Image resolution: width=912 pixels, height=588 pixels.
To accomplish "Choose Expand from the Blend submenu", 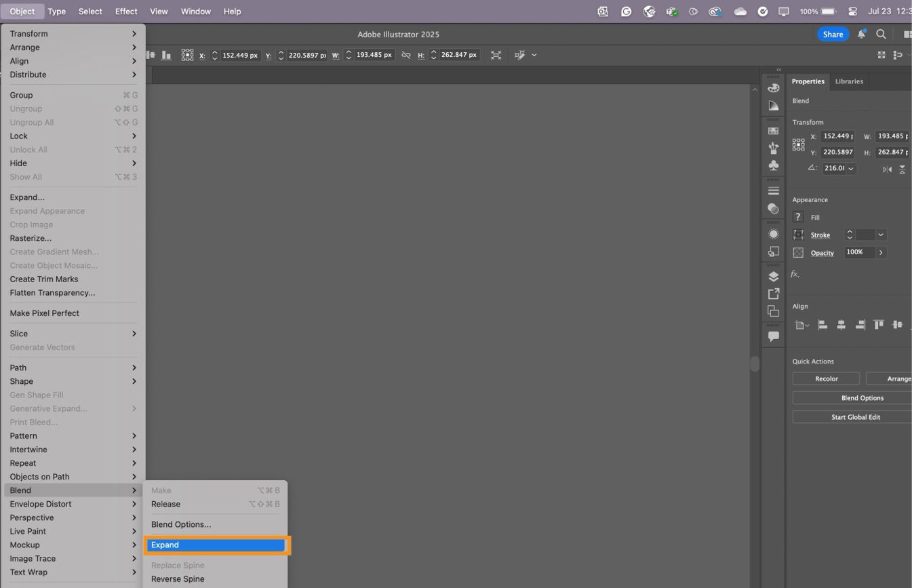I will [216, 545].
